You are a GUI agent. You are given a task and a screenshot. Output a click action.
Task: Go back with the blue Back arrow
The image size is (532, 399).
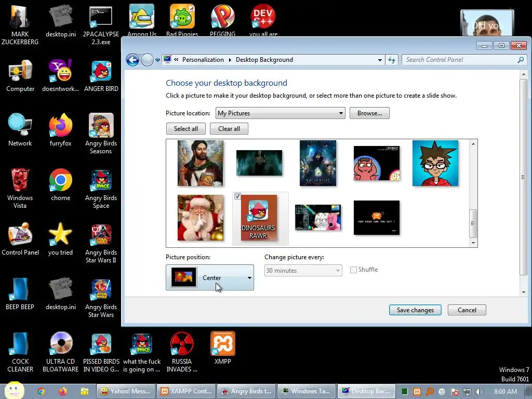point(132,60)
